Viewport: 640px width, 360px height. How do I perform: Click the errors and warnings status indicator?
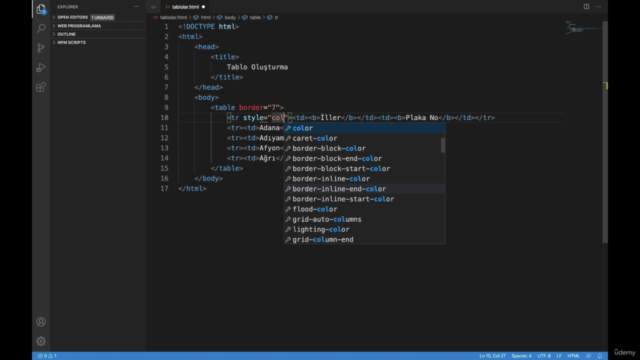point(47,356)
